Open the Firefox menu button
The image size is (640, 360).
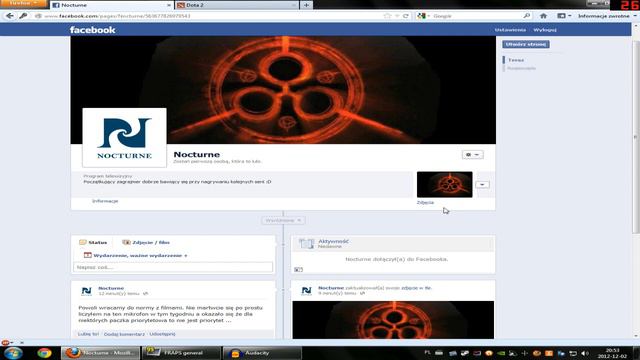(23, 3)
